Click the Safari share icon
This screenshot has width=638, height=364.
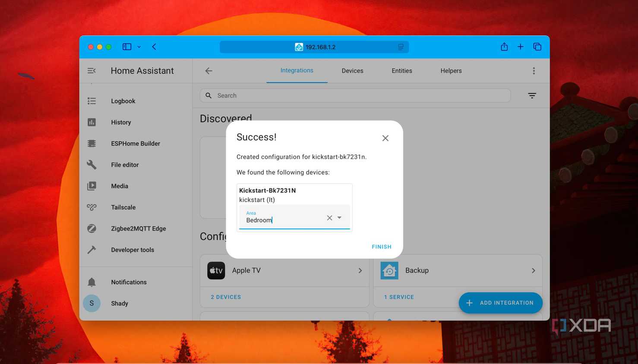tap(504, 47)
